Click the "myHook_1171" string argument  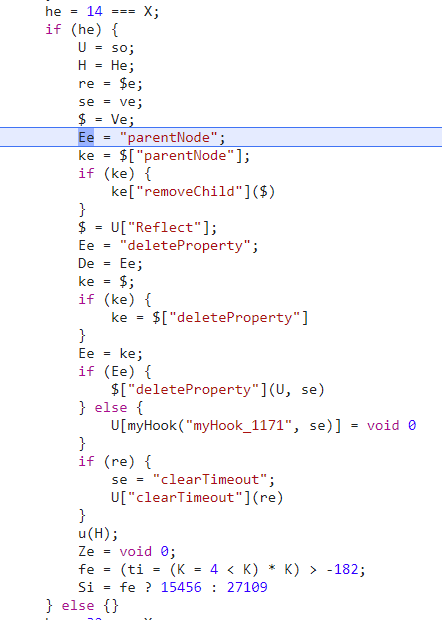pos(239,425)
